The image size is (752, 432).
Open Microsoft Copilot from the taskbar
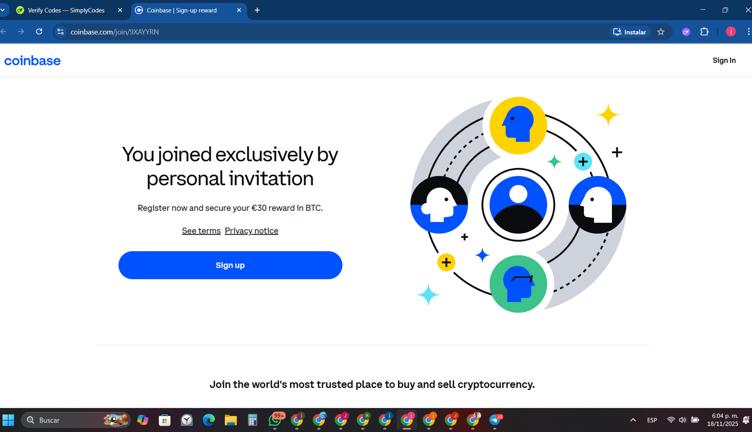tap(142, 420)
